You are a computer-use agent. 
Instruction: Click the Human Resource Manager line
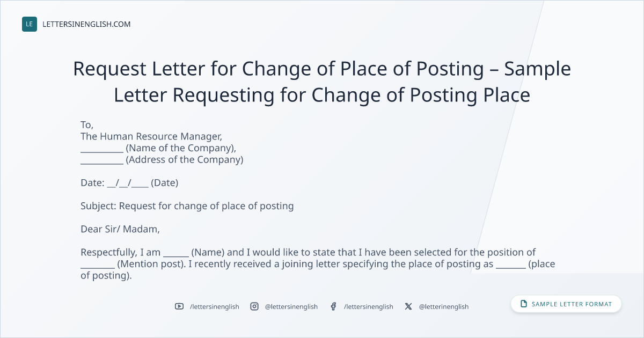click(x=151, y=137)
